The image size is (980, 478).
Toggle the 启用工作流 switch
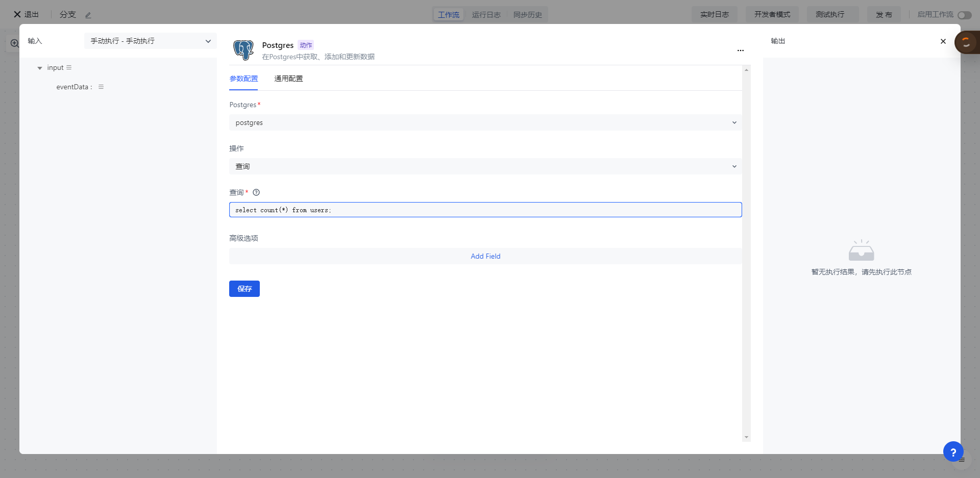pyautogui.click(x=964, y=15)
